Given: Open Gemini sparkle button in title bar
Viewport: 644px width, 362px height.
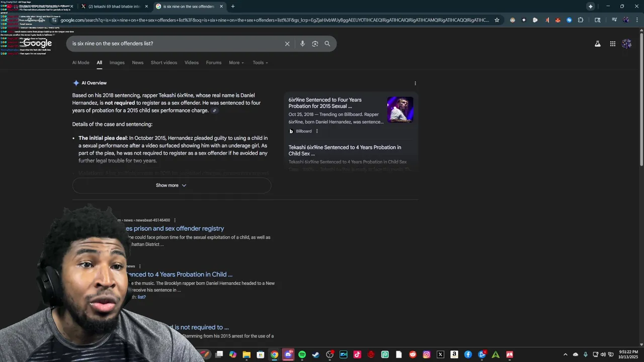Looking at the screenshot, I should click(x=591, y=7).
